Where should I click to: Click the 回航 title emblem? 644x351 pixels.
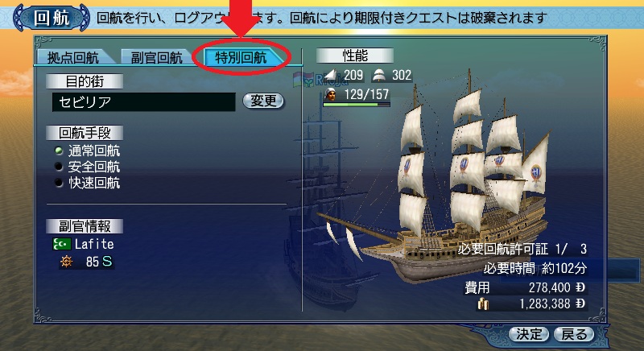point(52,18)
